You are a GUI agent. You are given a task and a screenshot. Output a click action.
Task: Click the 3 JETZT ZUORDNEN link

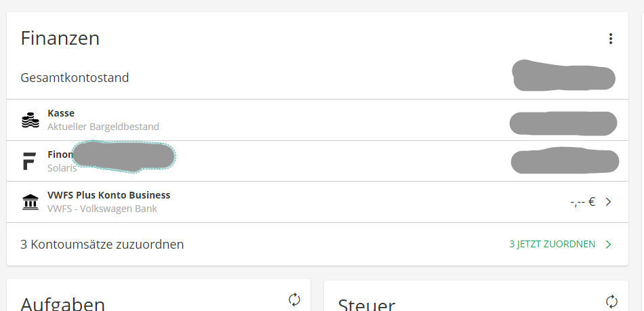tap(552, 244)
